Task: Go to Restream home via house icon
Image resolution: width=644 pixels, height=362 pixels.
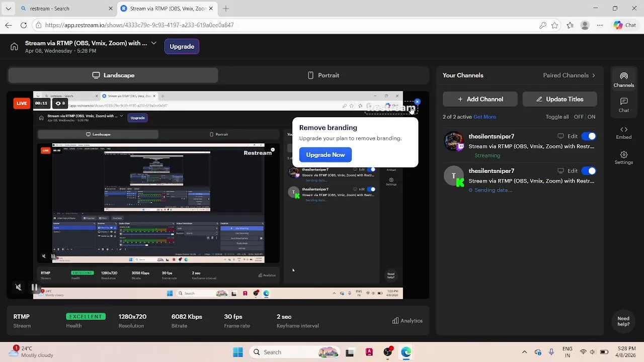Action: point(14,47)
